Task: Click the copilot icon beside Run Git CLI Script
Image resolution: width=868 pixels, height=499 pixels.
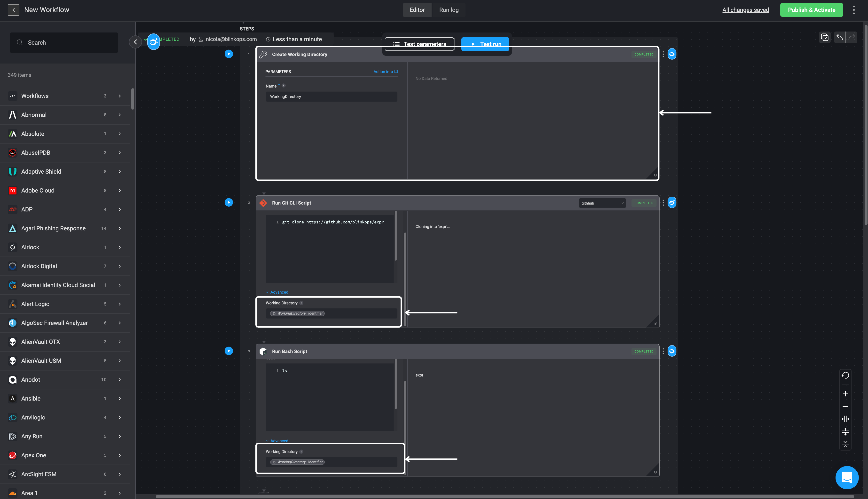Action: (x=672, y=202)
